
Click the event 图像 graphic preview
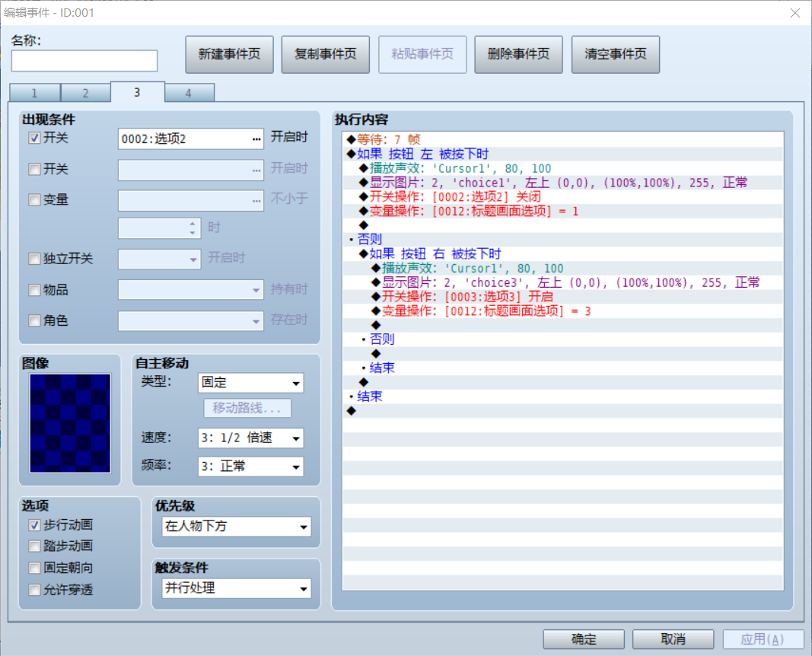point(70,423)
